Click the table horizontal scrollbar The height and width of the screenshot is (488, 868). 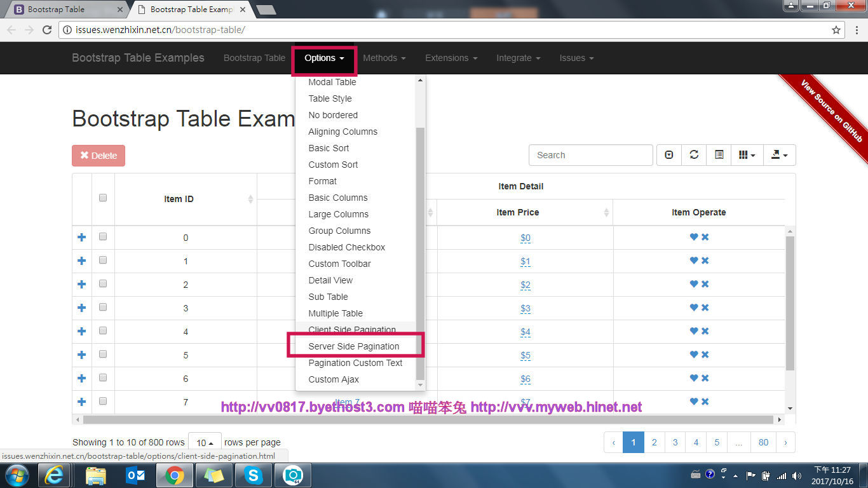point(428,419)
